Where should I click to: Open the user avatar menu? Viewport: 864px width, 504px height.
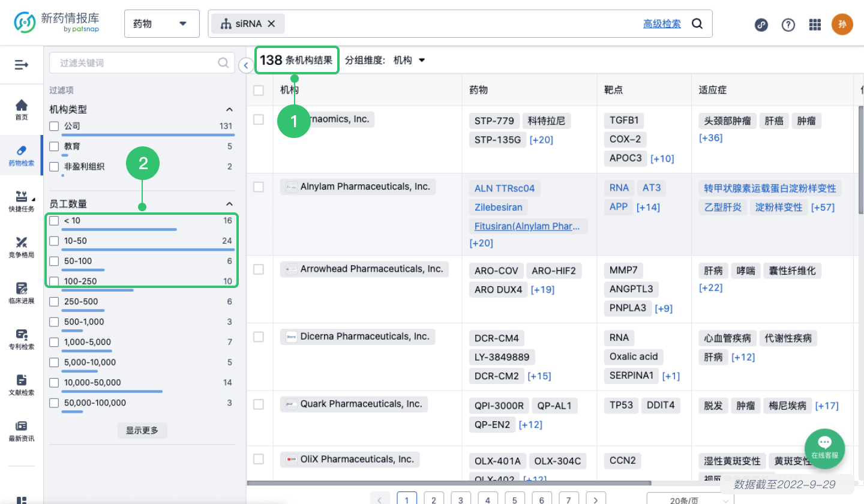tap(842, 24)
